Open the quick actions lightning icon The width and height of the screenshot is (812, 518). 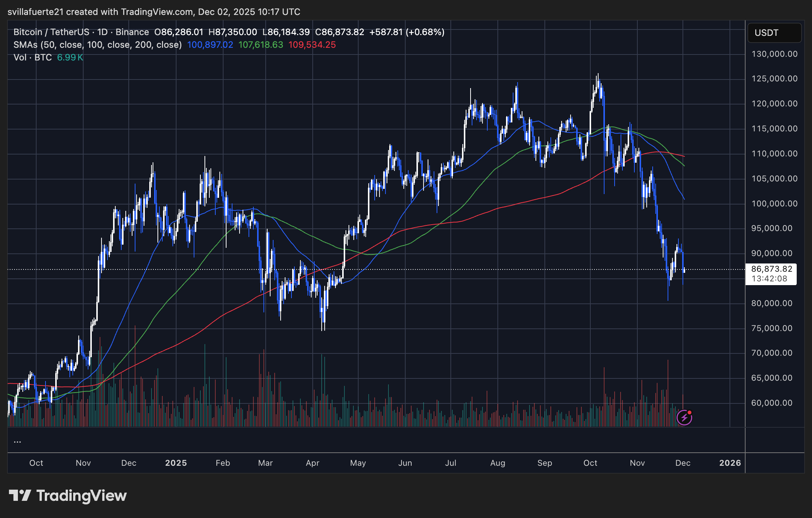click(684, 418)
